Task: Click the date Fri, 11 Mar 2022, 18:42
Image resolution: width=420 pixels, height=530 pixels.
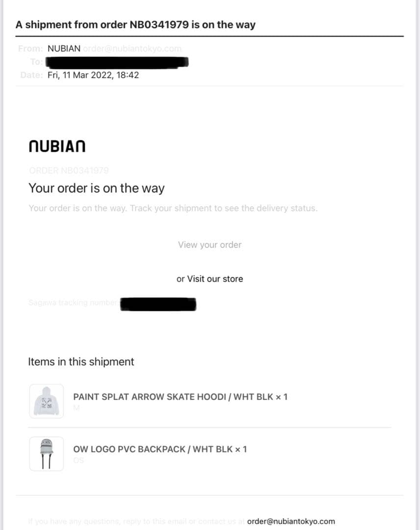Action: pyautogui.click(x=93, y=75)
